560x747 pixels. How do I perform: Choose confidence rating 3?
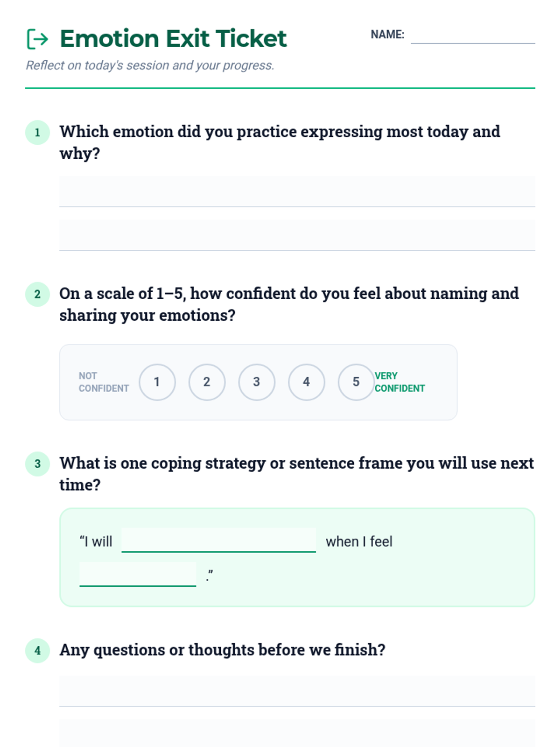click(257, 382)
